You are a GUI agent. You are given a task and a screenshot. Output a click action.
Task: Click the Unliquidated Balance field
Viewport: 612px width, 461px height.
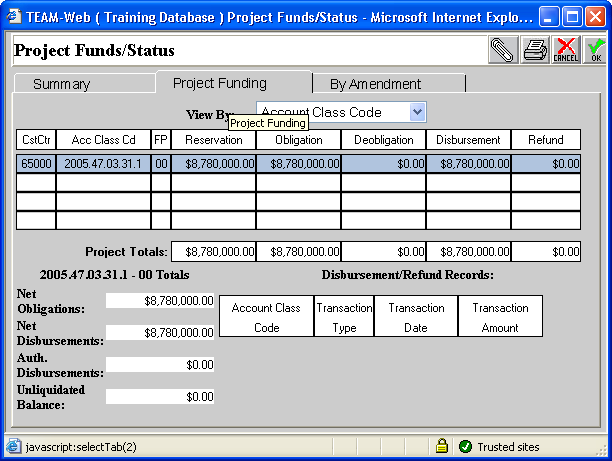click(160, 396)
